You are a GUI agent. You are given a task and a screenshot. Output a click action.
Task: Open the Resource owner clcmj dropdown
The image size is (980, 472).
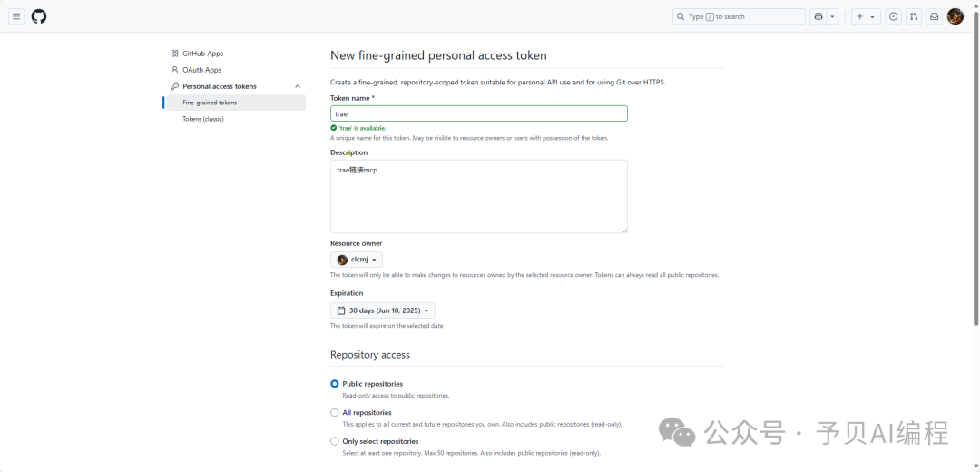(357, 260)
